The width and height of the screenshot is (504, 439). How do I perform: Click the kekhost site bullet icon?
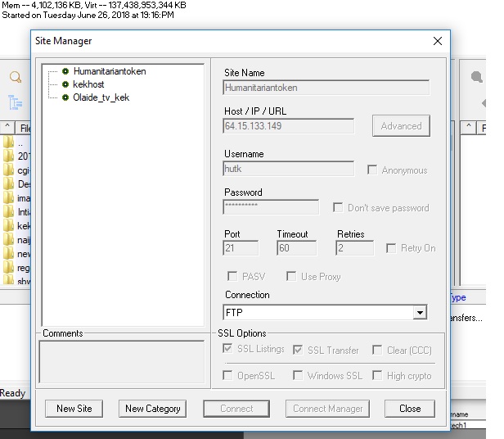[x=65, y=84]
